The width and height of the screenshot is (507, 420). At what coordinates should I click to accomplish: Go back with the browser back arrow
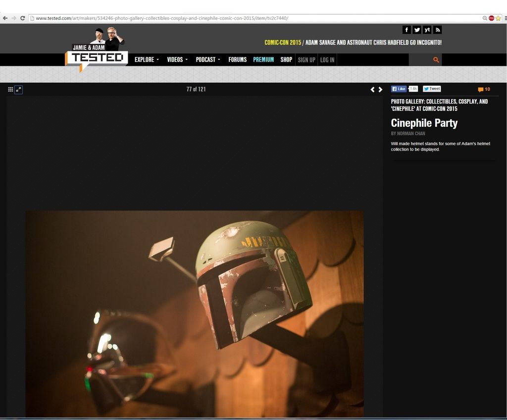(x=5, y=18)
